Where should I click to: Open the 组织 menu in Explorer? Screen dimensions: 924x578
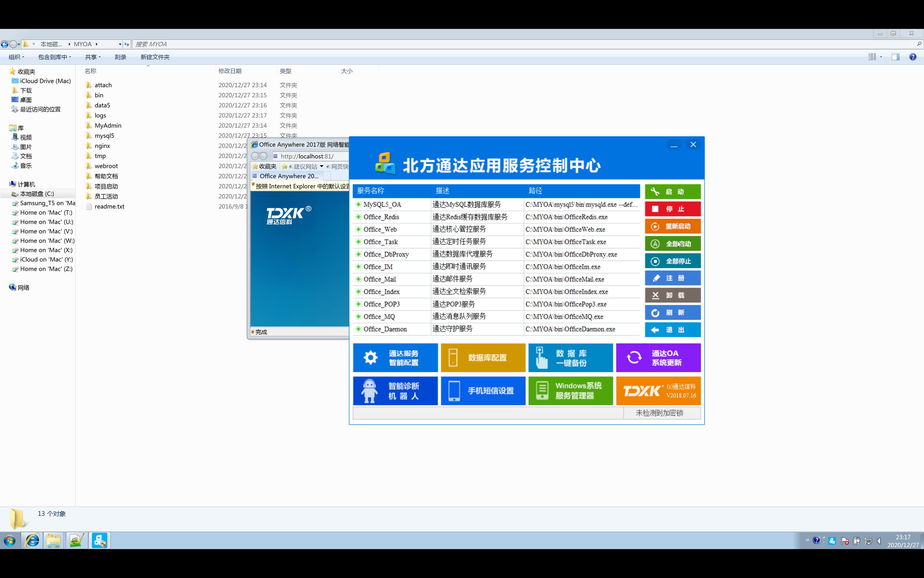(16, 57)
